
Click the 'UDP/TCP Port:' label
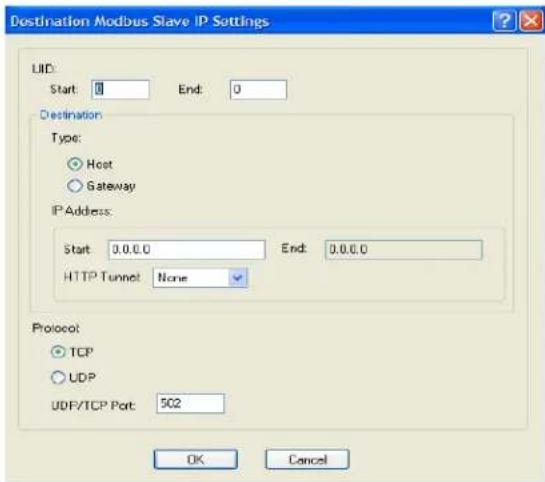(93, 405)
